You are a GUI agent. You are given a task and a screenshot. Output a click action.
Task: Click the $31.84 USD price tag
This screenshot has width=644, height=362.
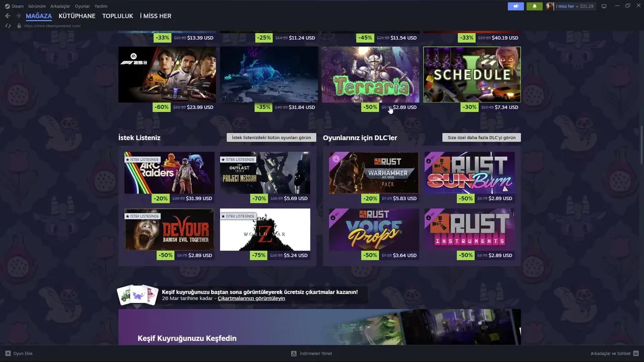pos(302,107)
